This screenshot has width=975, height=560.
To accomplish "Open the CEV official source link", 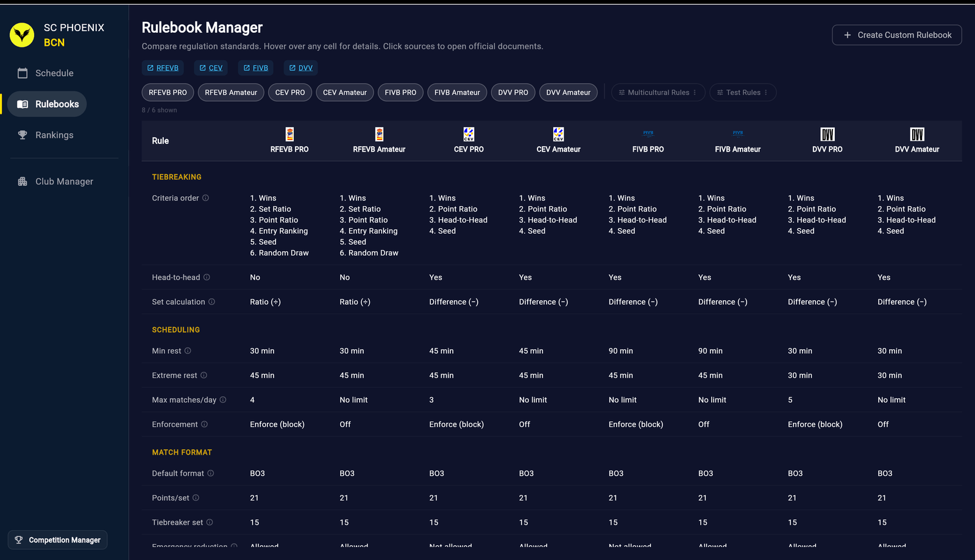I will click(211, 68).
